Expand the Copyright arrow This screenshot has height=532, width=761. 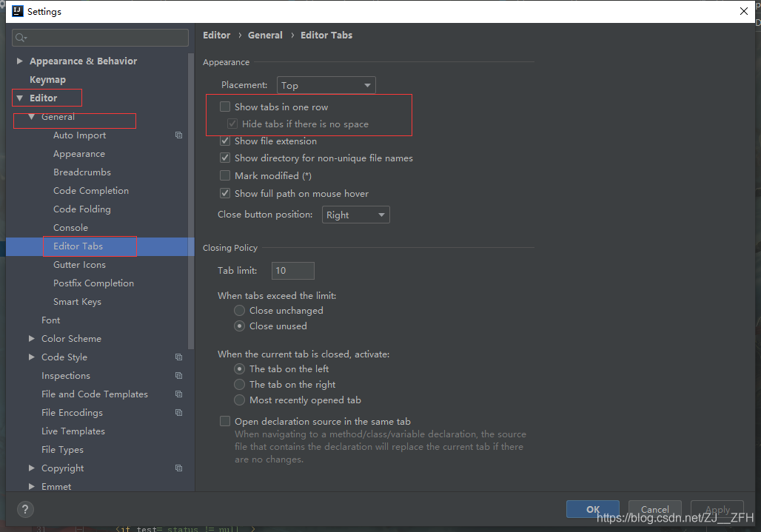pos(32,468)
